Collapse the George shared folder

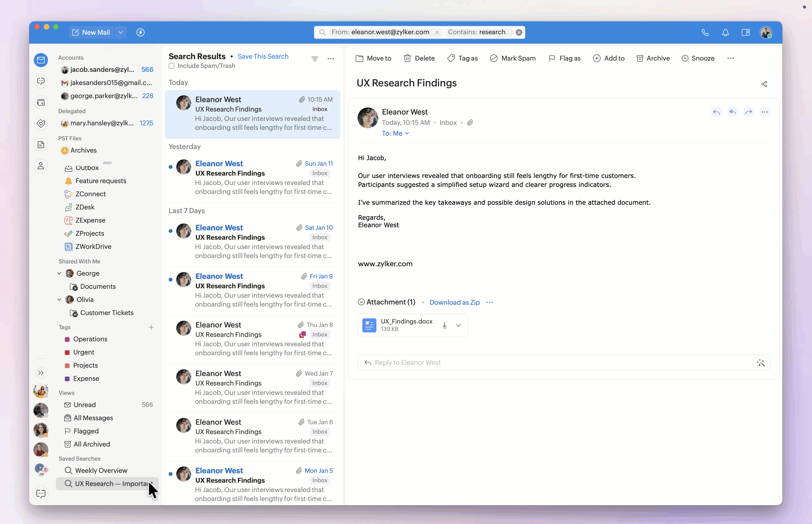59,273
